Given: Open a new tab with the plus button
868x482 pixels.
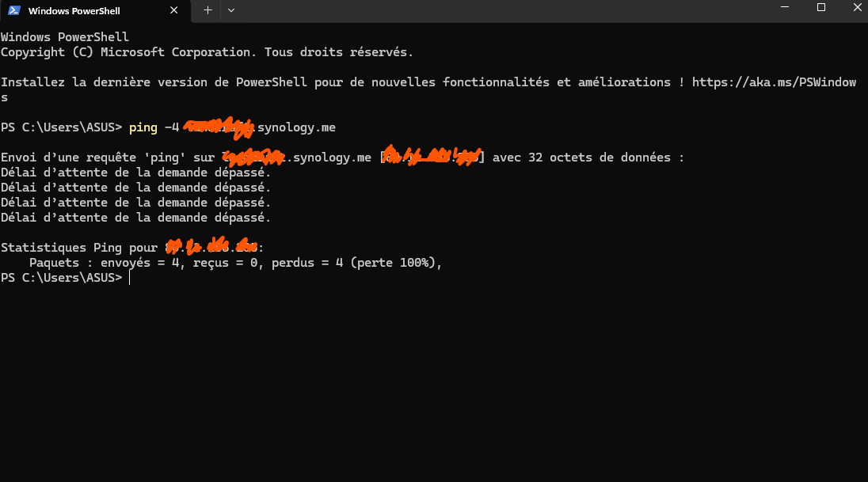Looking at the screenshot, I should coord(207,10).
